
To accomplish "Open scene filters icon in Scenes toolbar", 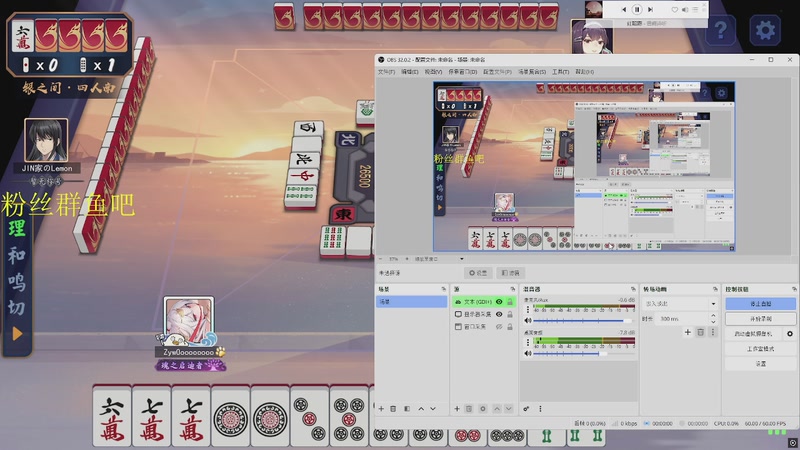I will (x=407, y=409).
